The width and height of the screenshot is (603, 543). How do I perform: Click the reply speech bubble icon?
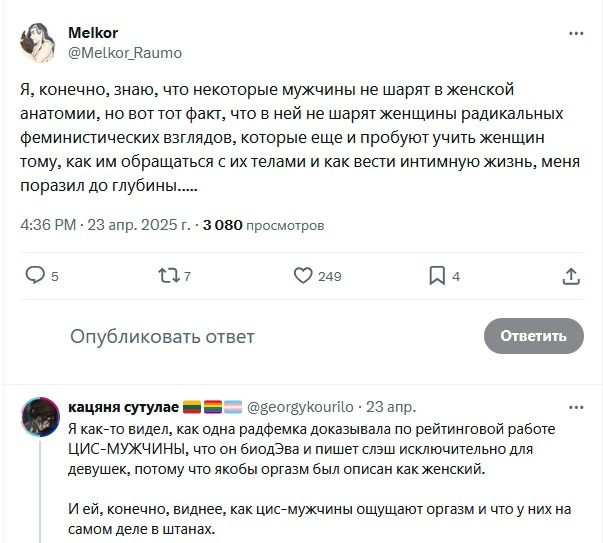click(35, 275)
